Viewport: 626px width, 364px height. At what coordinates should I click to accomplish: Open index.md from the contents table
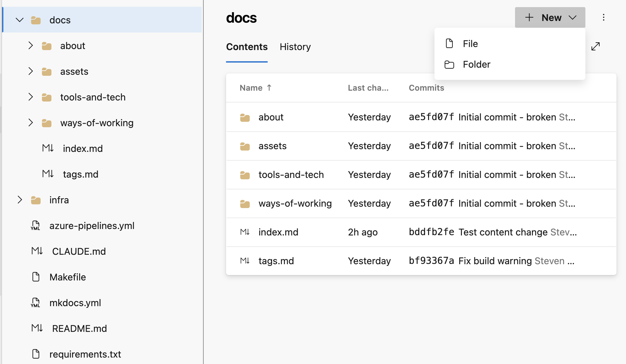[x=278, y=232]
